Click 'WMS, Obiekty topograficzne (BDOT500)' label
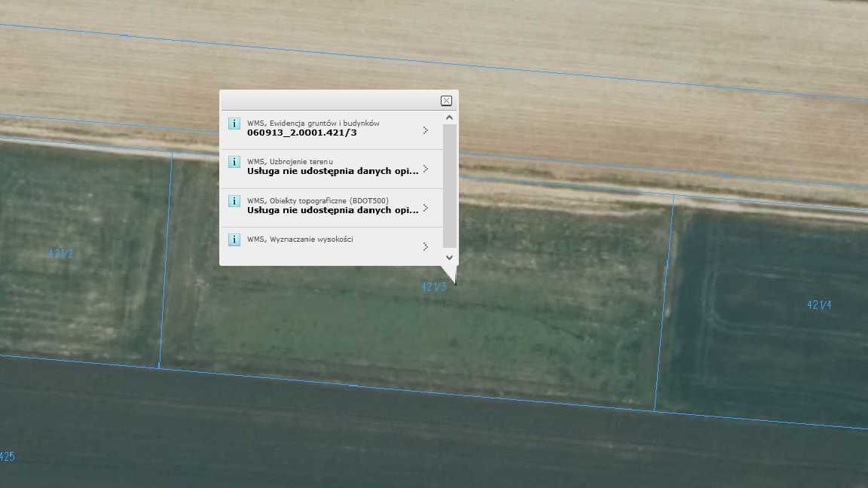The width and height of the screenshot is (868, 488). (318, 200)
